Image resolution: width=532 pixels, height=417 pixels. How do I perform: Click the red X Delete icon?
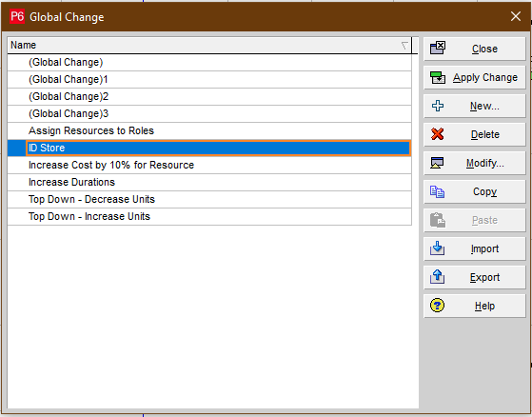tap(438, 134)
